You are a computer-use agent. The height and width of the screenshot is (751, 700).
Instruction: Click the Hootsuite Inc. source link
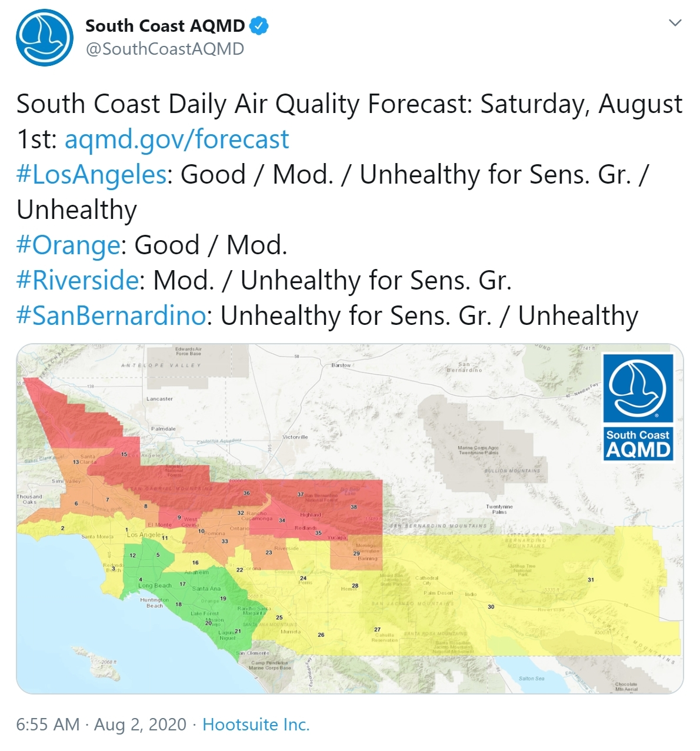pyautogui.click(x=256, y=725)
